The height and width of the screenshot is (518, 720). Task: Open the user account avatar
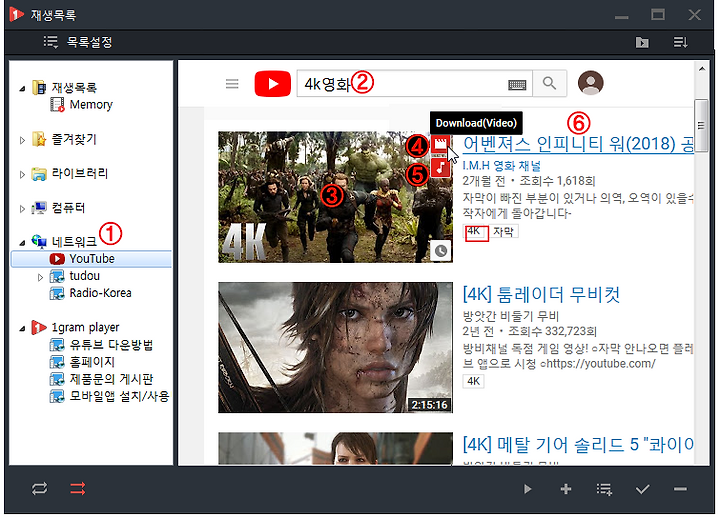click(591, 83)
